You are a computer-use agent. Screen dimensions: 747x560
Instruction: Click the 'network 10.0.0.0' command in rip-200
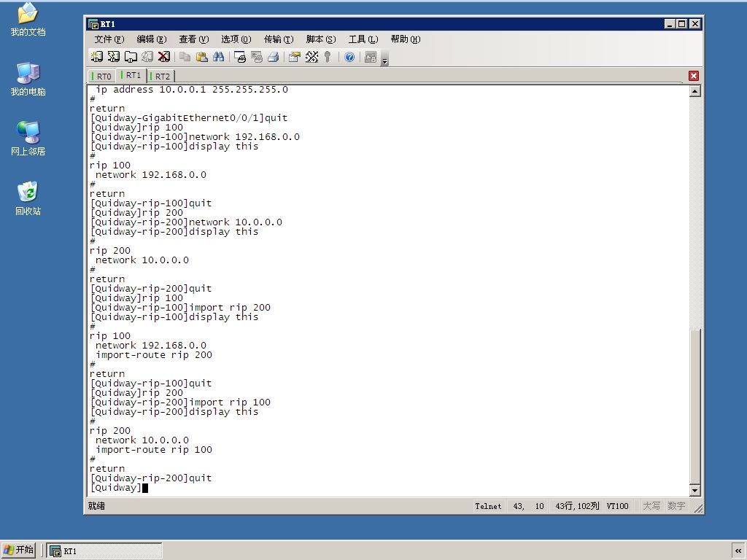coord(186,222)
